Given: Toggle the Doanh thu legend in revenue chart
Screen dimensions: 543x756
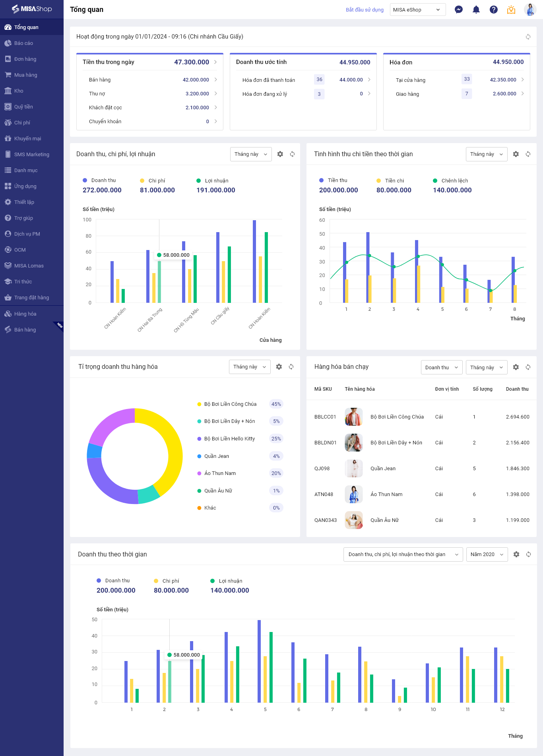Looking at the screenshot, I should 99,180.
